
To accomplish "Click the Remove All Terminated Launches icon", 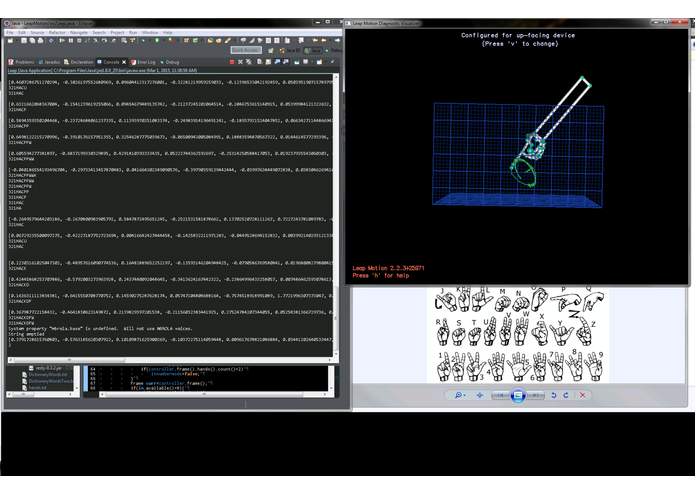I will [x=249, y=62].
